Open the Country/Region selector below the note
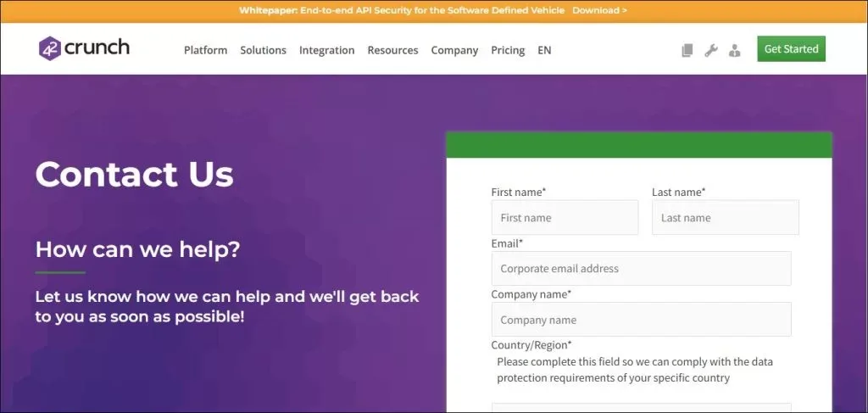 (641, 407)
